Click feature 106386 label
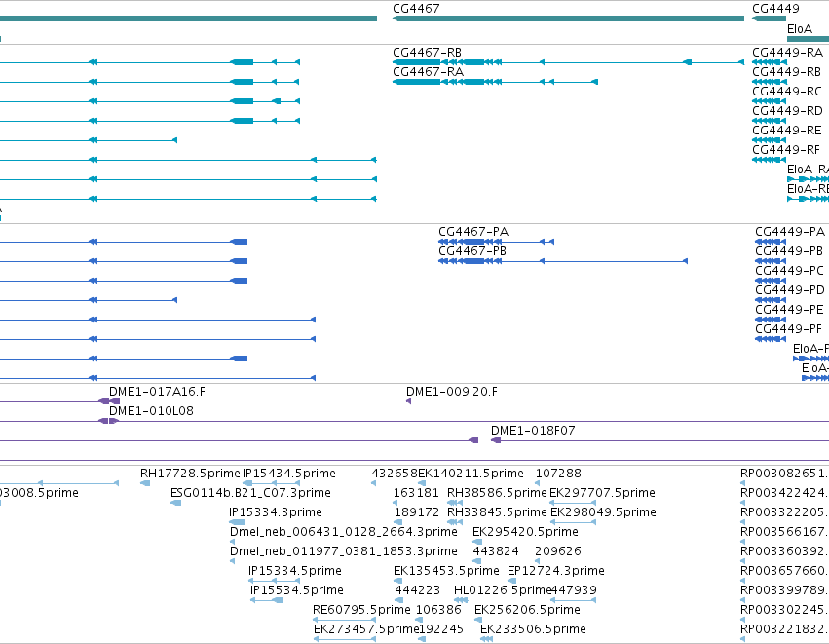The height and width of the screenshot is (644, 829). 438,610
